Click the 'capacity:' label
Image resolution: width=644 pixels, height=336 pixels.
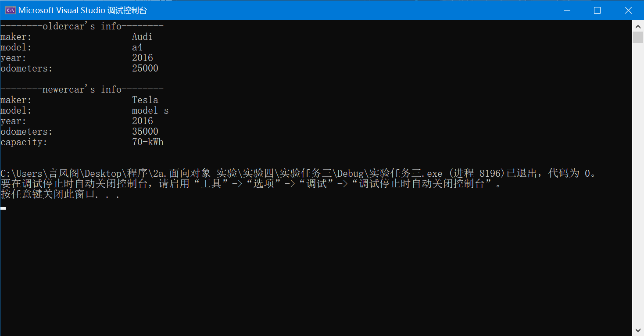coord(24,142)
